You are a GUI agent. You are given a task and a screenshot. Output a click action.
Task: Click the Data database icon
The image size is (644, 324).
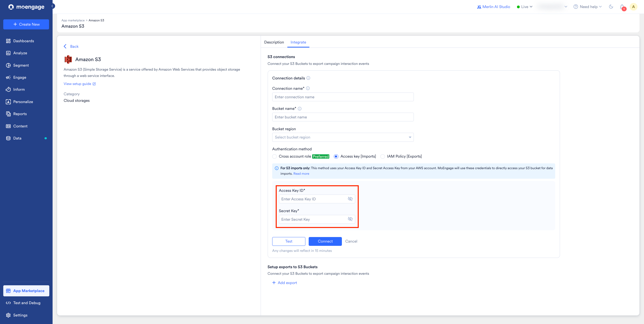8,138
